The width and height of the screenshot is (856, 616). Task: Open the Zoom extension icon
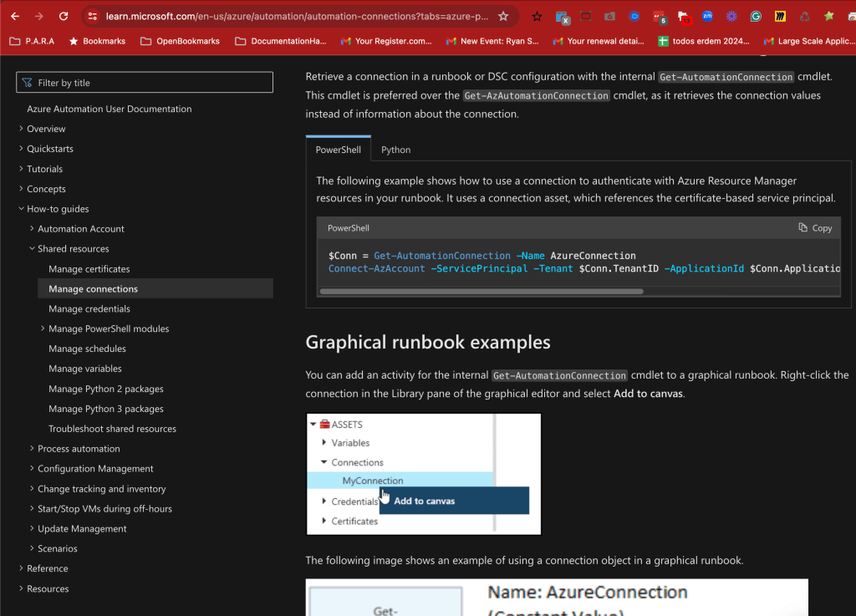click(707, 17)
